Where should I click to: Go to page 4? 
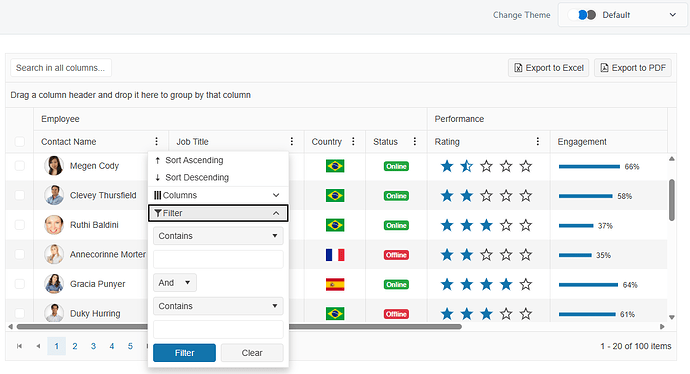[112, 346]
